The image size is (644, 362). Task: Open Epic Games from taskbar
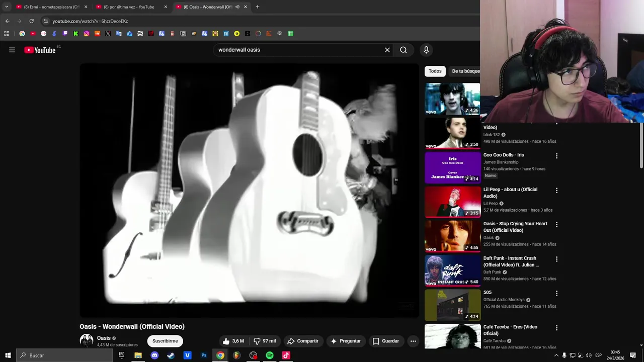pyautogui.click(x=121, y=355)
